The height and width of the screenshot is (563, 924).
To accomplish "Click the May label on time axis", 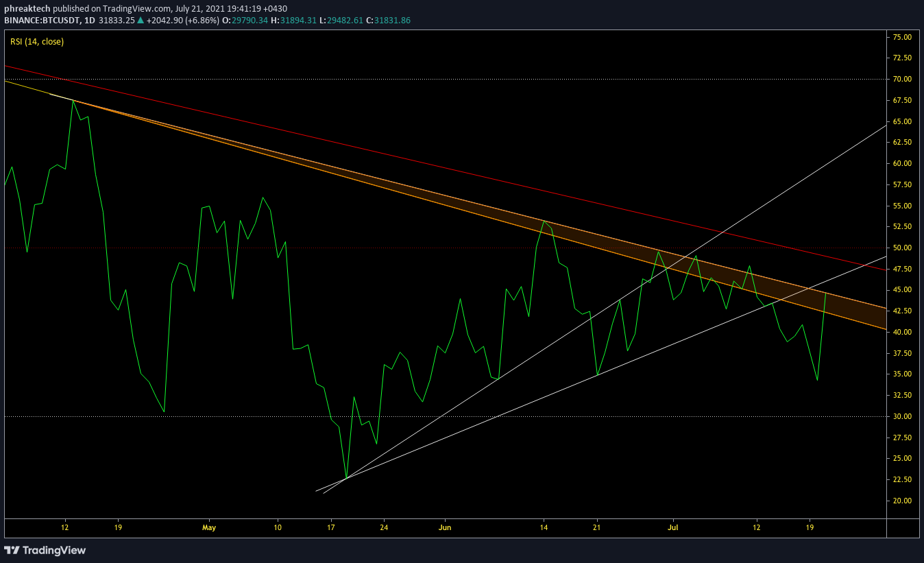I will click(209, 527).
